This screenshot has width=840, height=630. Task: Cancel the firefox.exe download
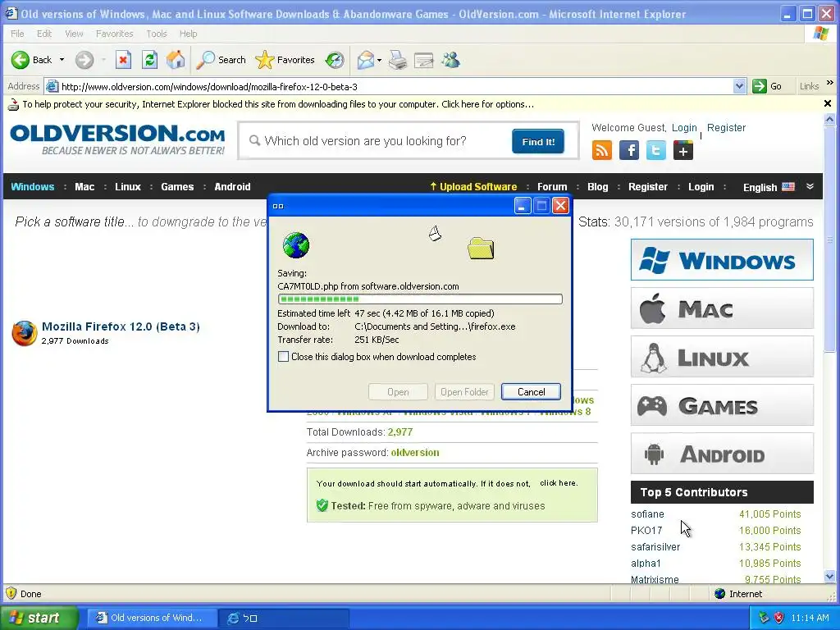531,391
